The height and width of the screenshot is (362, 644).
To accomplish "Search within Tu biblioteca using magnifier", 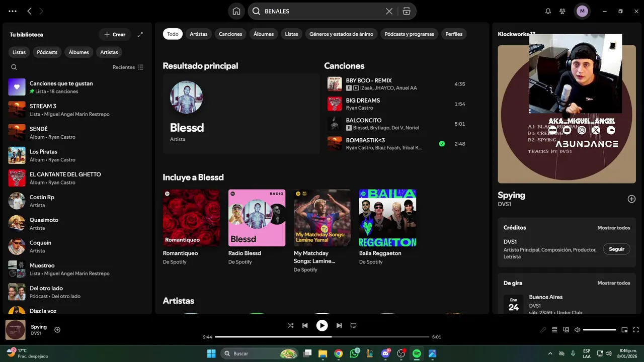I will click(x=14, y=67).
